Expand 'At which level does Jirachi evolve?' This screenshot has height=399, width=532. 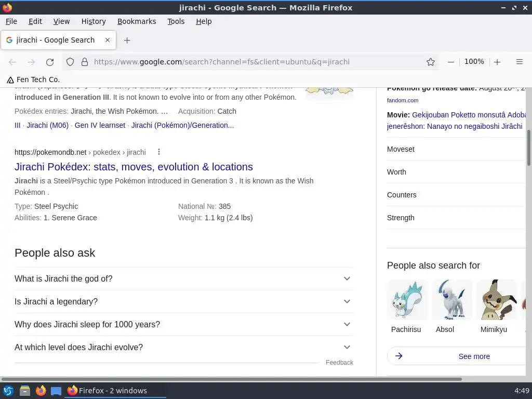click(x=184, y=347)
